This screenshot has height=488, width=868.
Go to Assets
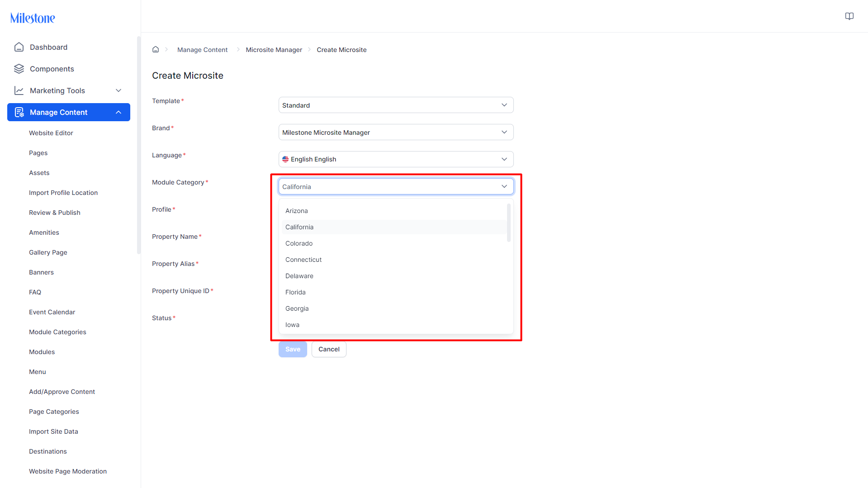coord(39,173)
